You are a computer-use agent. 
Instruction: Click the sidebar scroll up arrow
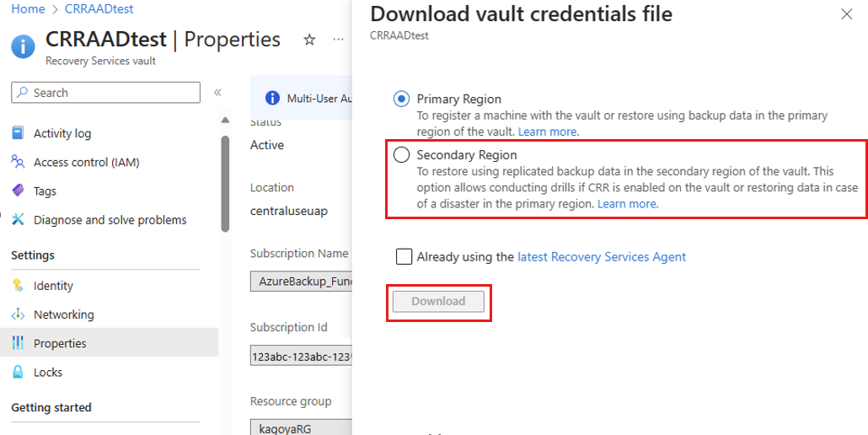225,120
